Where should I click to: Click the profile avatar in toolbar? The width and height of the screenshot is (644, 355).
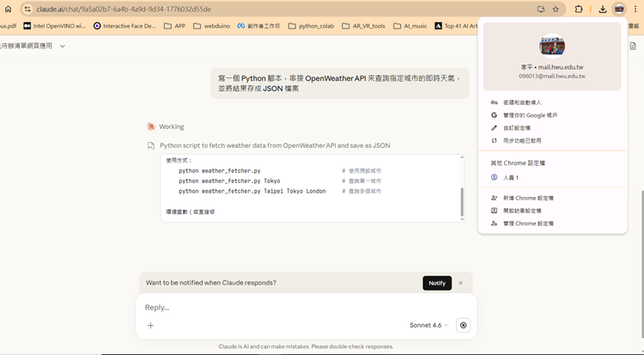[x=619, y=9]
